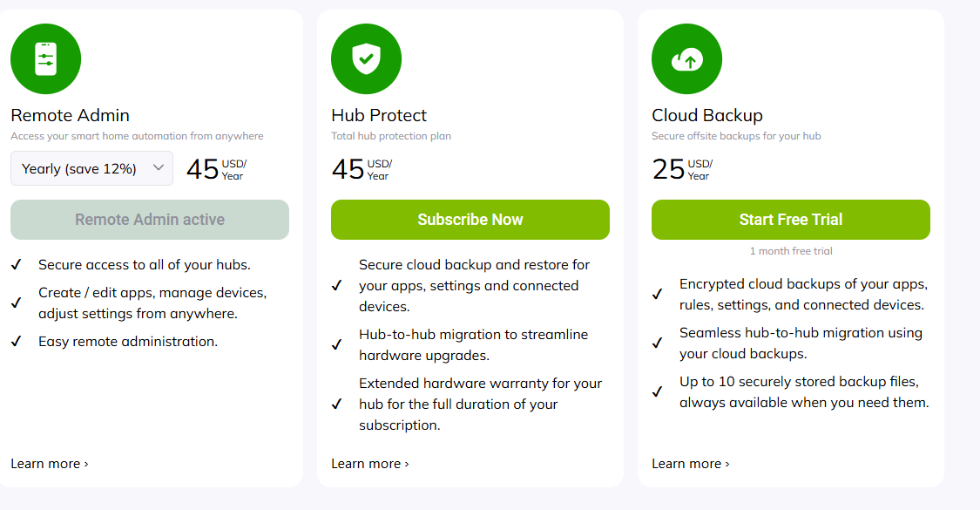Click checkmark beside Encrypted cloud backups feature

point(657,295)
